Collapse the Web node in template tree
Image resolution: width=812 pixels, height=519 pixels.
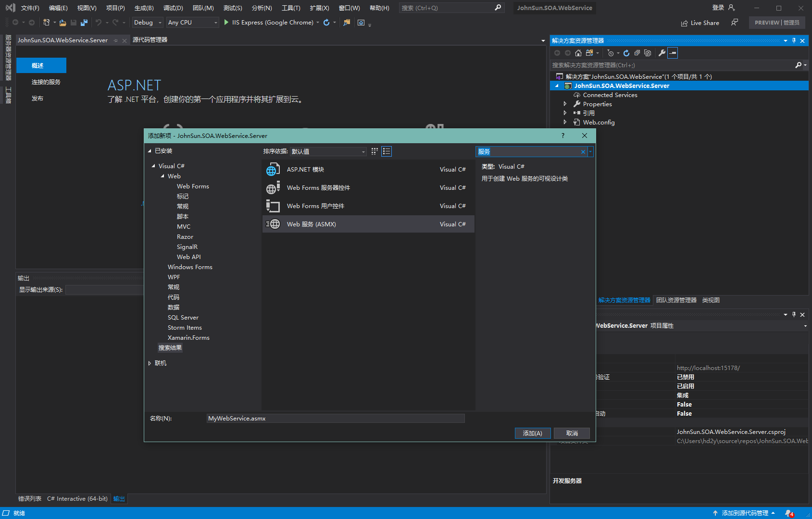tap(162, 176)
